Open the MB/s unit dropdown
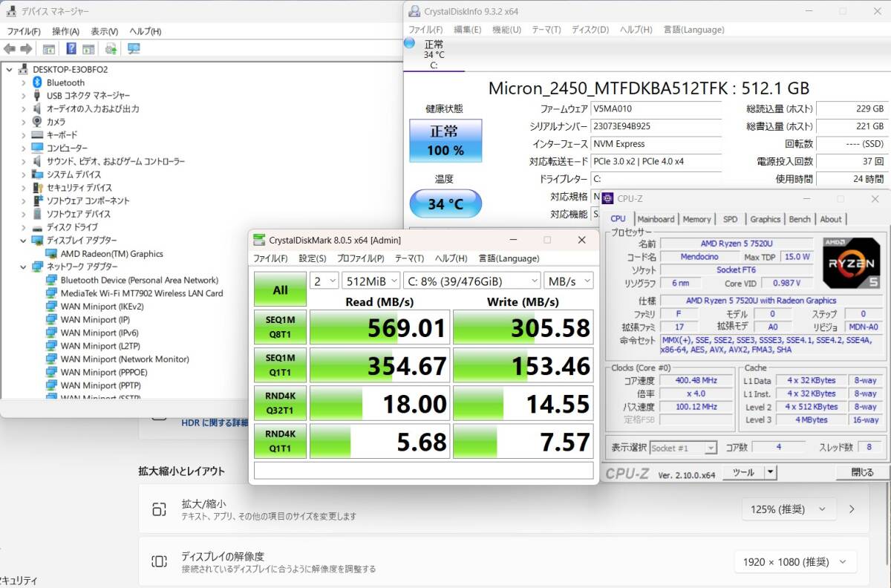 tap(568, 281)
